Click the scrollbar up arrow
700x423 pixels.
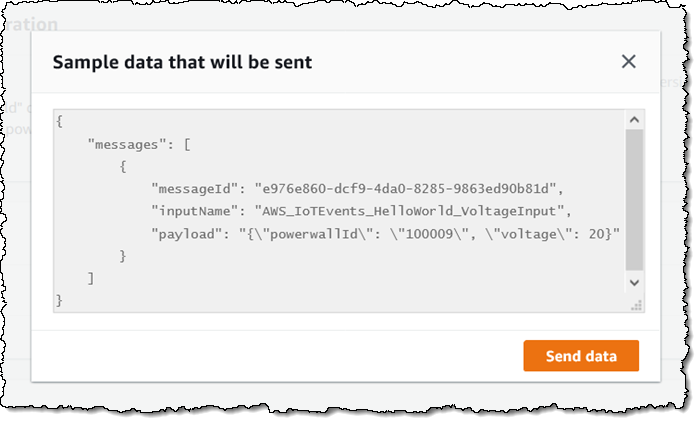pyautogui.click(x=634, y=120)
